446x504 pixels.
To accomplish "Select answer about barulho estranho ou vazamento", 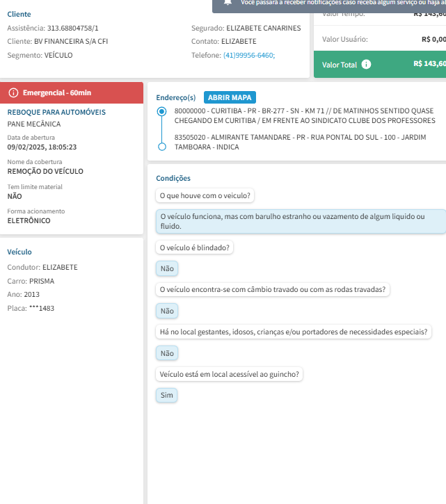I will click(301, 221).
